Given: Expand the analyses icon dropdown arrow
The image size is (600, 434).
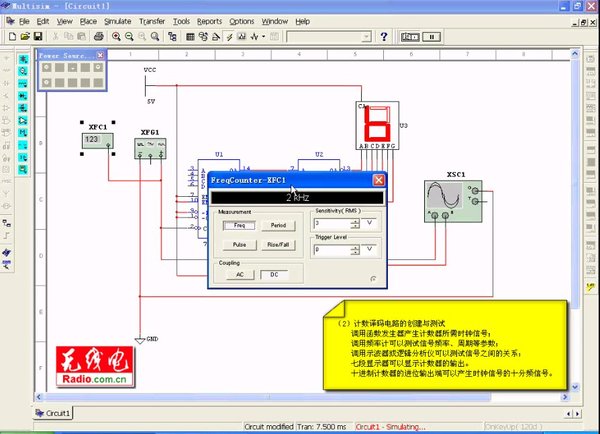Looking at the screenshot, I should 264,37.
